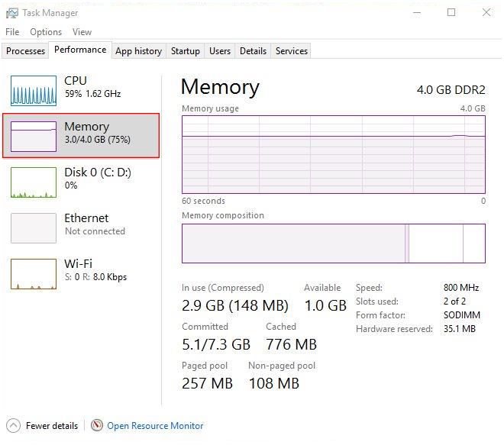This screenshot has height=445, width=504.
Task: Open the File menu
Action: coord(12,32)
